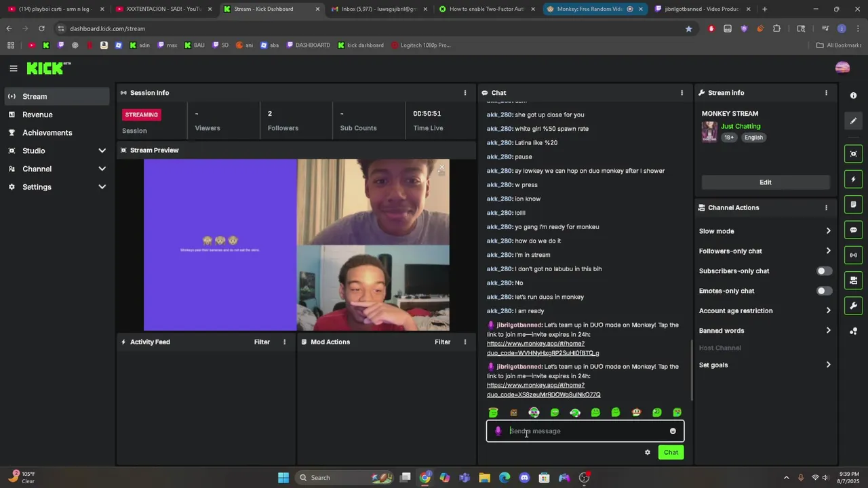Select Achievements in left sidebar

tap(56, 133)
